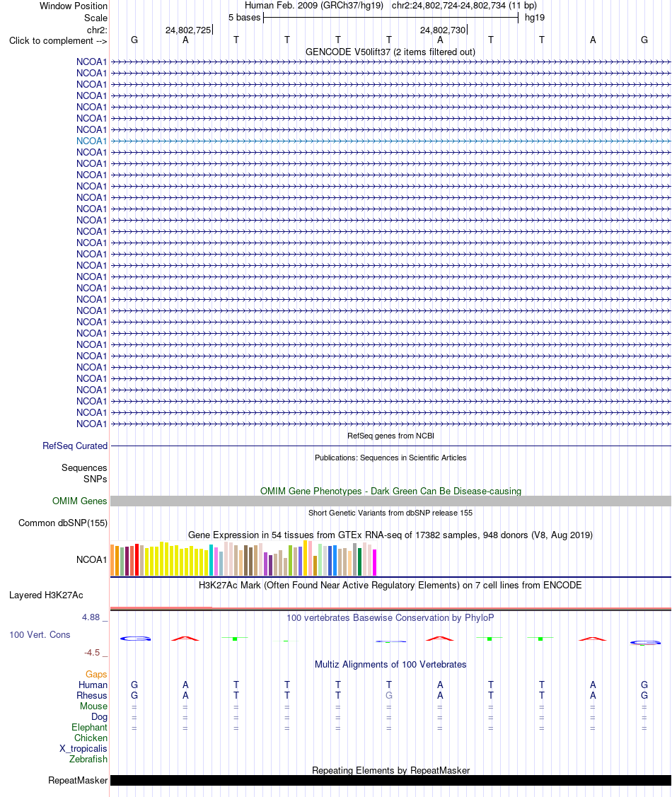Click base A beneath the 24,802,730 coordinate
672x797 pixels.
440,40
